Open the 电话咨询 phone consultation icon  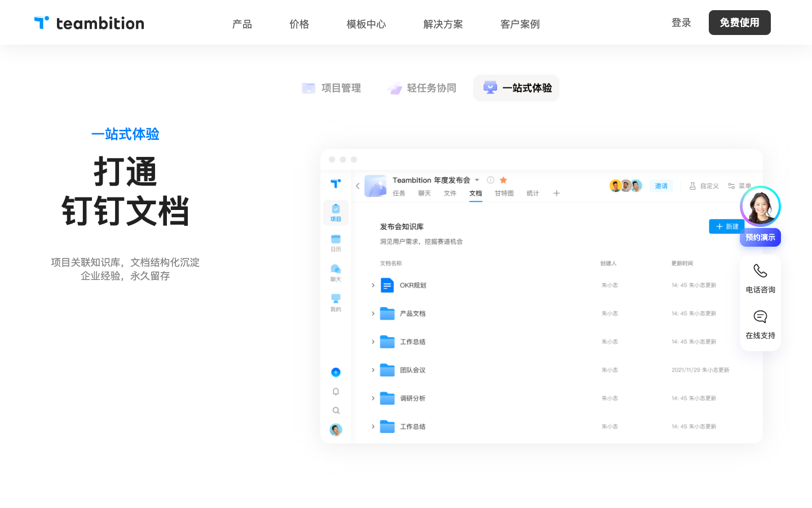pos(760,271)
